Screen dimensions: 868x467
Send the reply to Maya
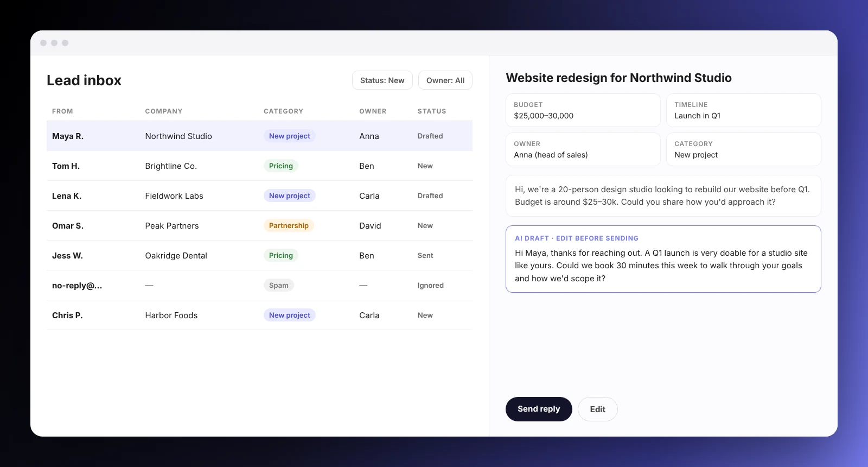click(x=539, y=409)
